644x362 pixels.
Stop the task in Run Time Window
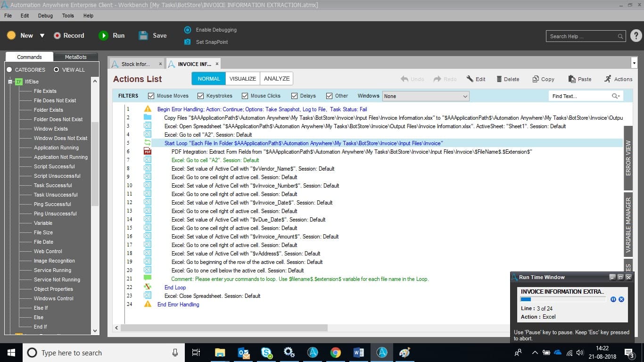621,299
